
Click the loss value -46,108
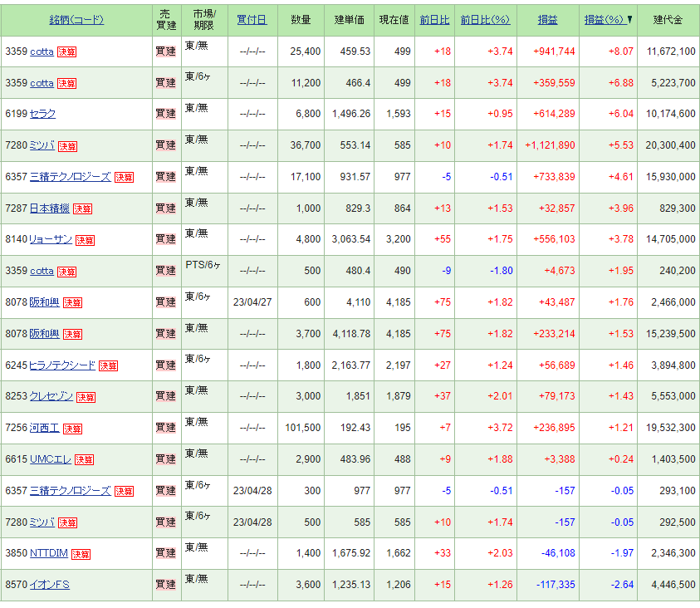click(558, 553)
